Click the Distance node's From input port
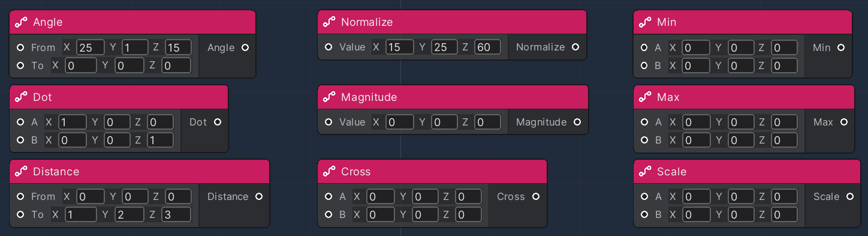Screen dimensions: 868x236 coord(20,196)
